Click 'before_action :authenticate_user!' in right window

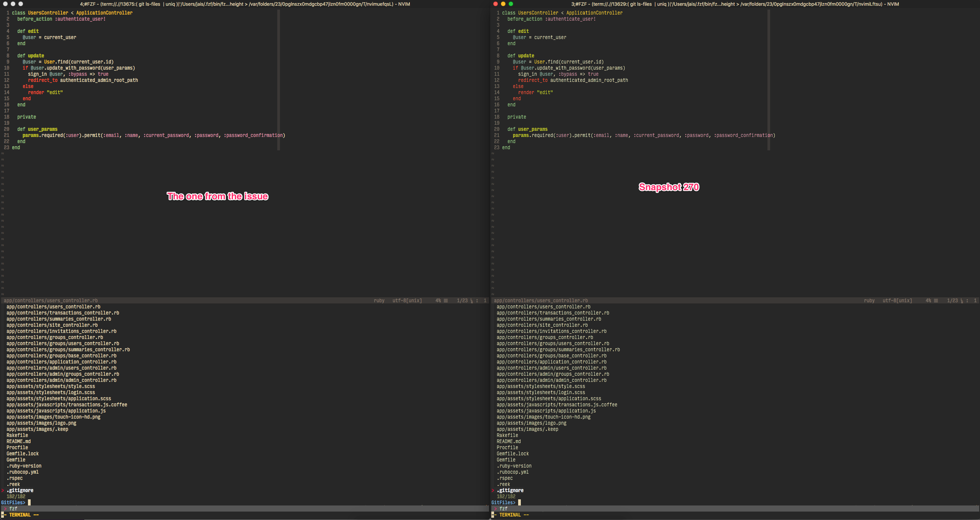point(551,19)
